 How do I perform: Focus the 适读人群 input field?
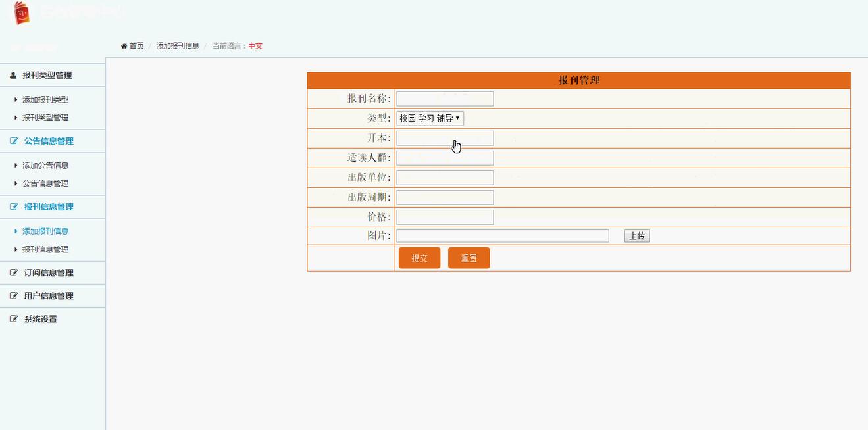(x=445, y=158)
